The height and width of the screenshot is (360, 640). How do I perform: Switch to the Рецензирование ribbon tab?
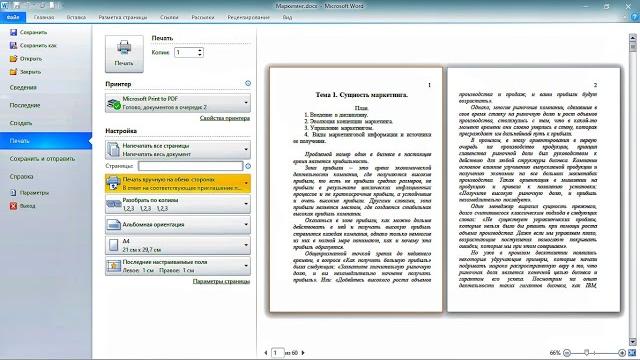click(249, 17)
